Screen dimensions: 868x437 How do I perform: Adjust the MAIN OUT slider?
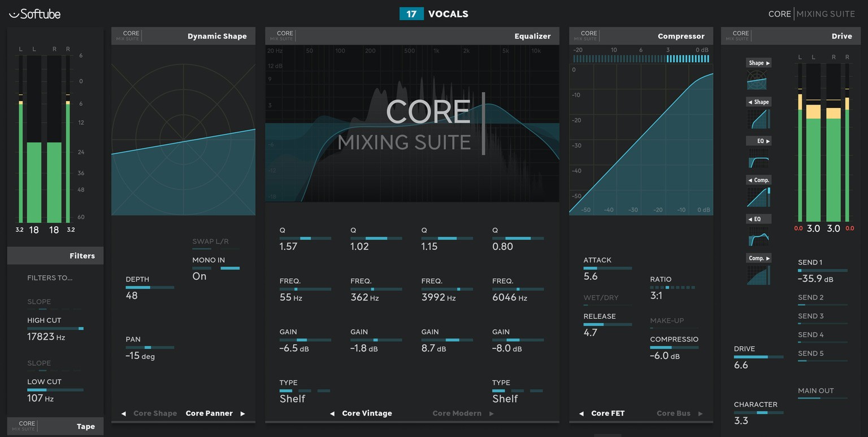point(823,398)
